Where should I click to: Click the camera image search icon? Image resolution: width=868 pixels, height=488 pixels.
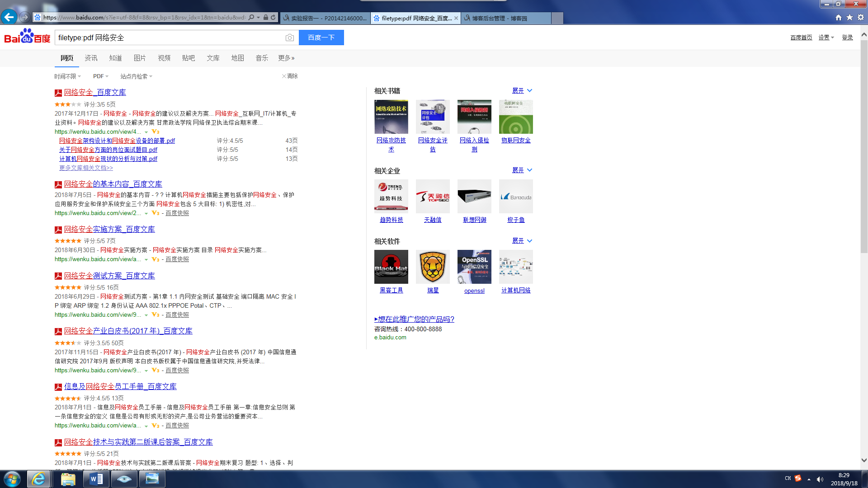(290, 38)
